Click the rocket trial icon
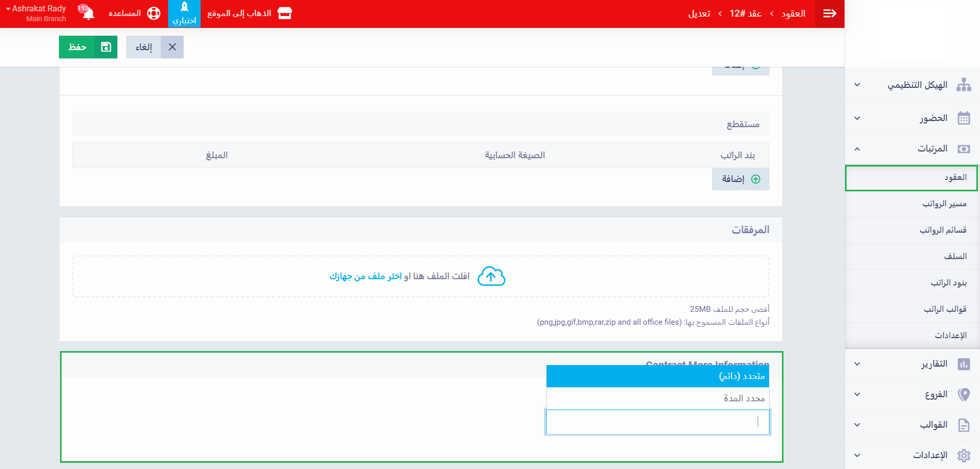The width and height of the screenshot is (980, 469). tap(184, 8)
